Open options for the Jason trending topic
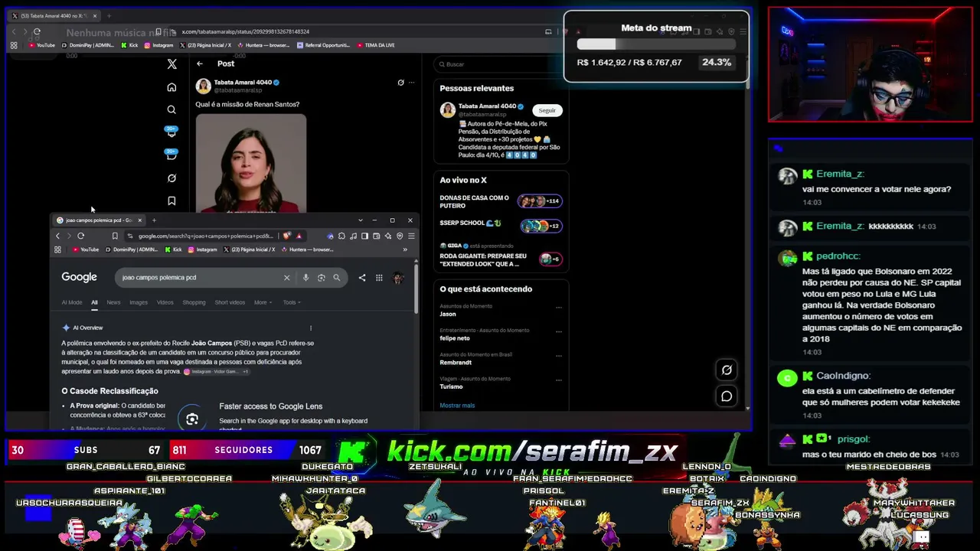 pyautogui.click(x=558, y=307)
